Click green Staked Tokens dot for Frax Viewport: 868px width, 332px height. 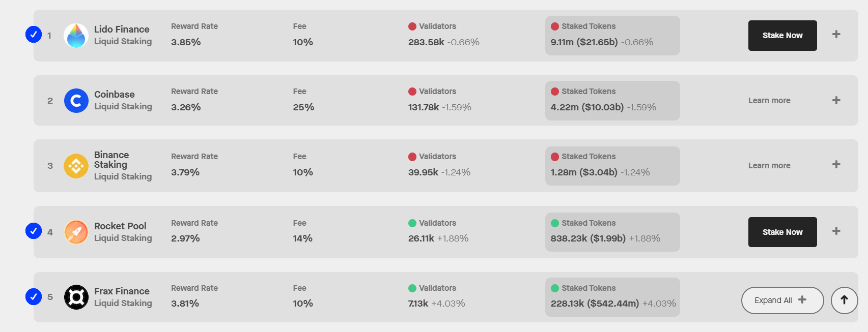point(555,288)
